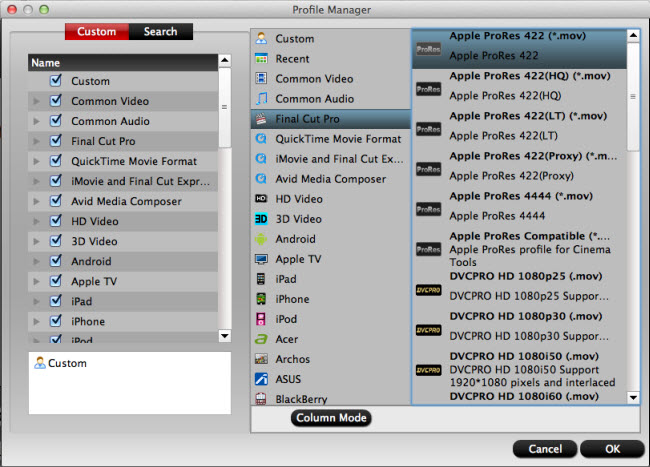The height and width of the screenshot is (467, 650).
Task: Uncheck the Custom checkbox in Name list
Action: click(x=56, y=80)
